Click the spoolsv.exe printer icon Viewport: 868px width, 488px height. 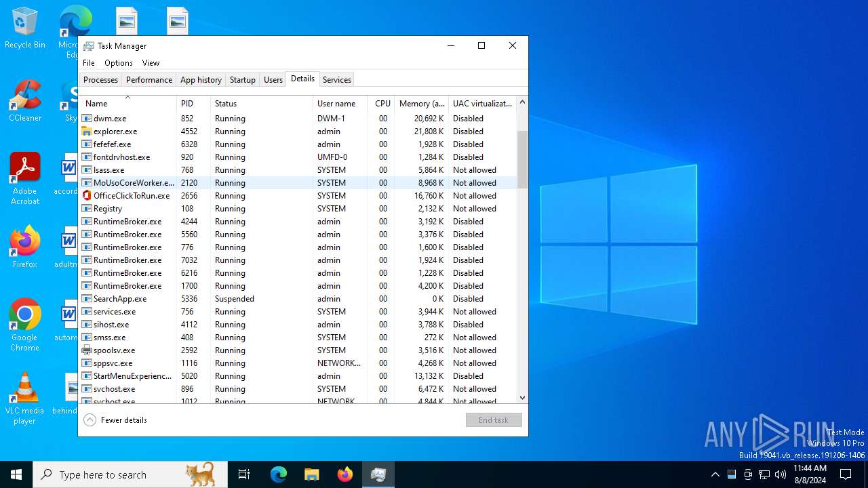pos(87,350)
